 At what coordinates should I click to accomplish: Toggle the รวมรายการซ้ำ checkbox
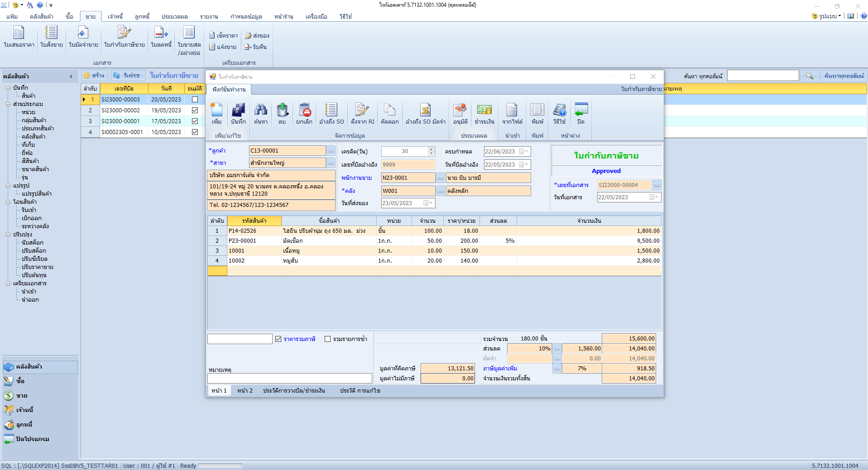(327, 339)
